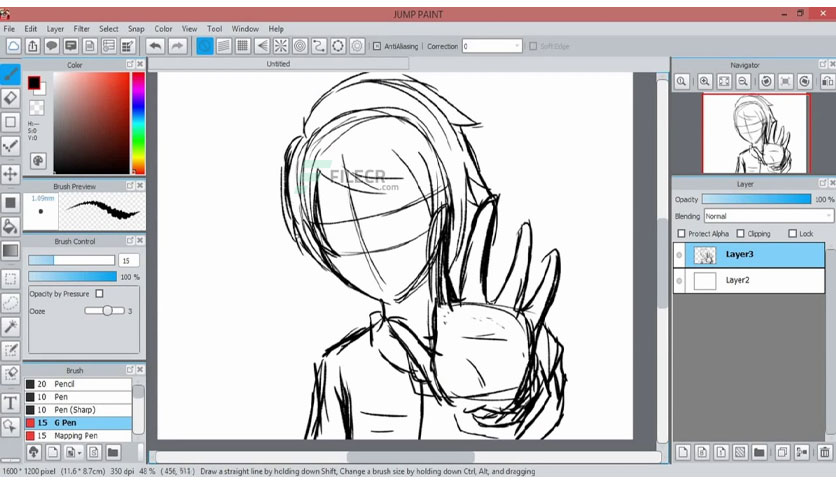The width and height of the screenshot is (836, 484).
Task: Enable Opacity by Pressure checkbox
Action: (x=99, y=294)
